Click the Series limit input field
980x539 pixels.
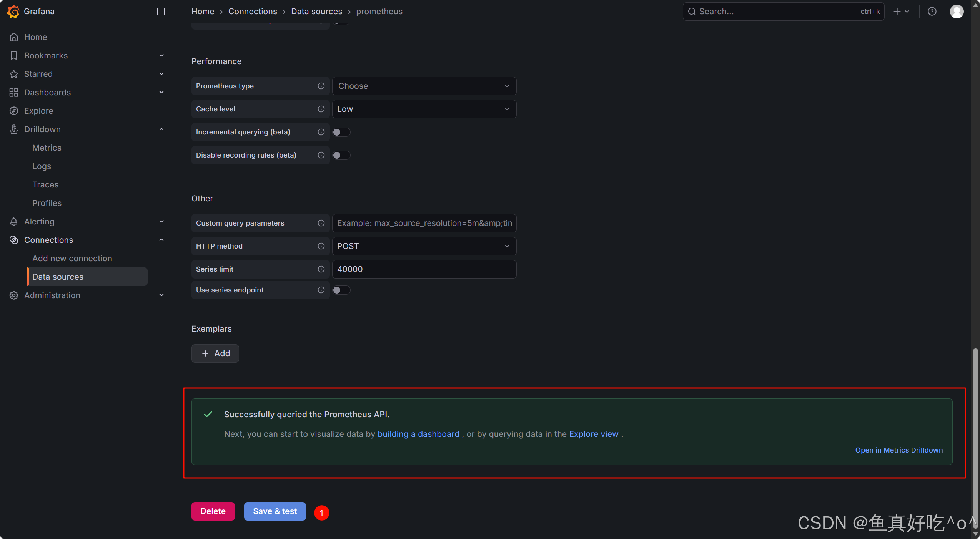424,269
